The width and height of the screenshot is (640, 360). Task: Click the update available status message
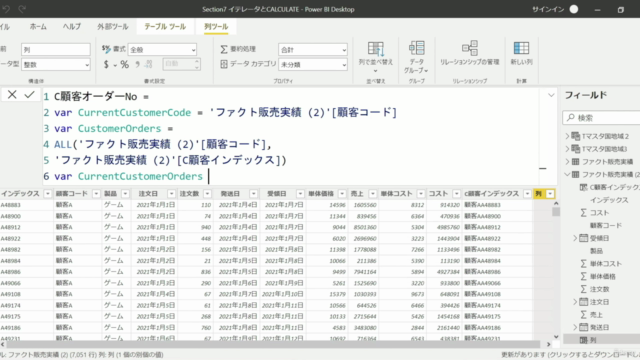tap(571, 355)
